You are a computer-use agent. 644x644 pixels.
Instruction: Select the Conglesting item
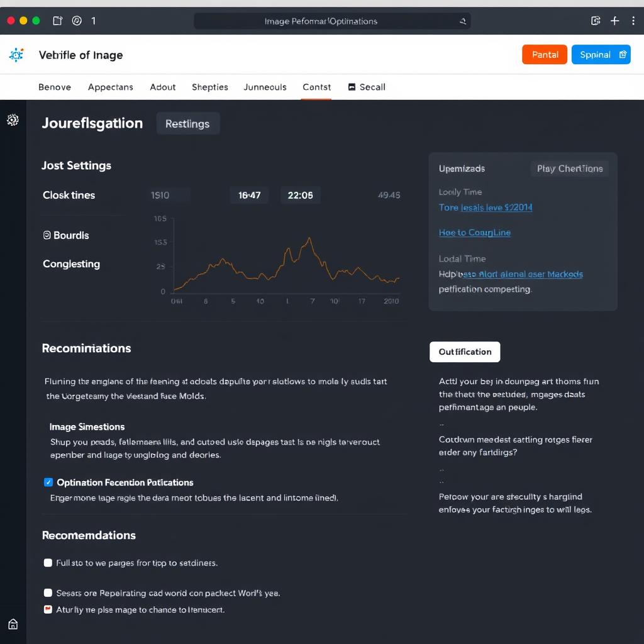click(72, 264)
